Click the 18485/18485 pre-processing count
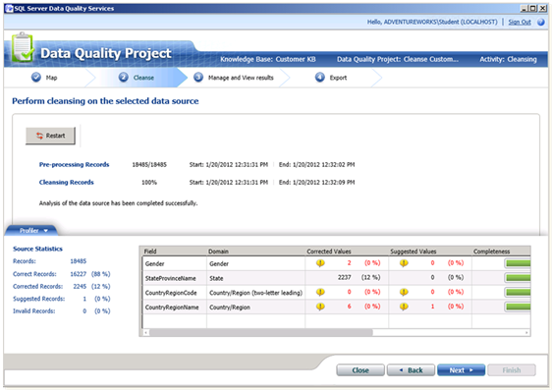This screenshot has height=392, width=552. (x=149, y=164)
